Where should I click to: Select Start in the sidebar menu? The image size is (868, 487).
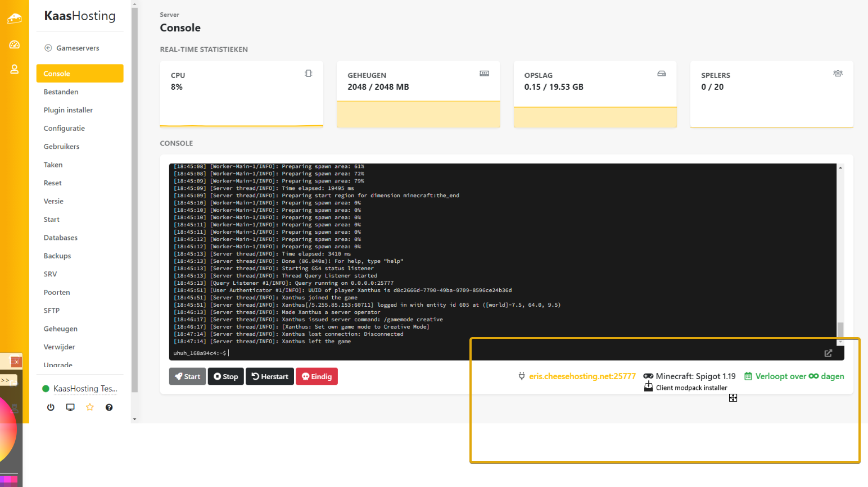51,220
